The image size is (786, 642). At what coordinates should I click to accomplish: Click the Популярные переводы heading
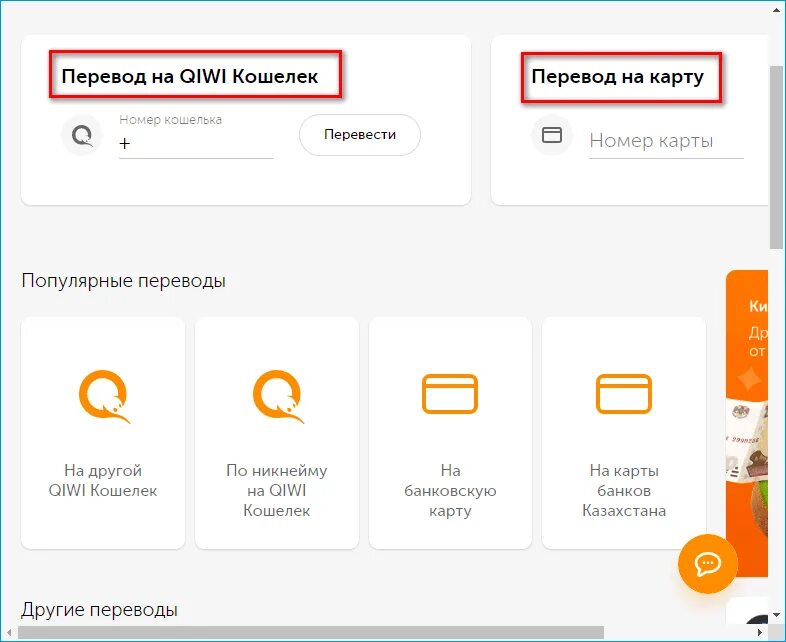pos(124,281)
